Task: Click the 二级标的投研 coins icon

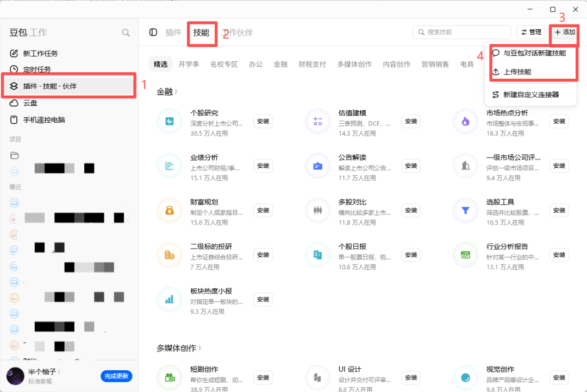Action: pyautogui.click(x=169, y=255)
